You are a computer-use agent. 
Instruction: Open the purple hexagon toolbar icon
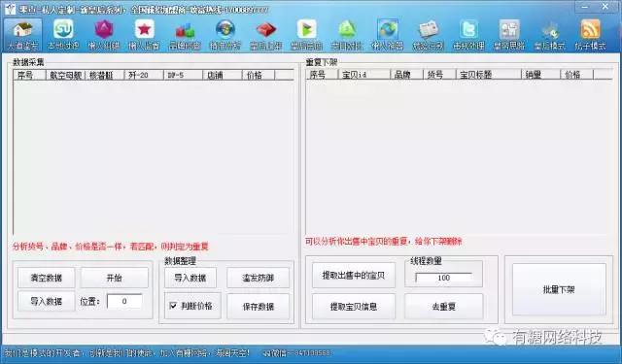(104, 36)
